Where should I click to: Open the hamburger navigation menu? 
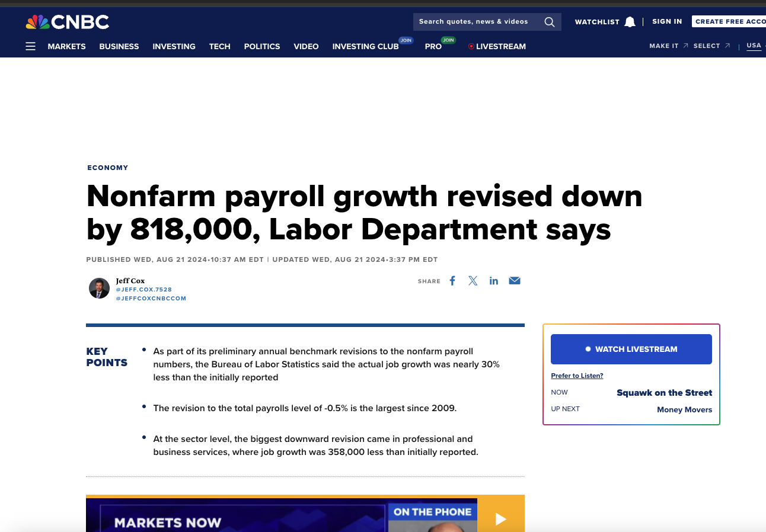tap(31, 46)
